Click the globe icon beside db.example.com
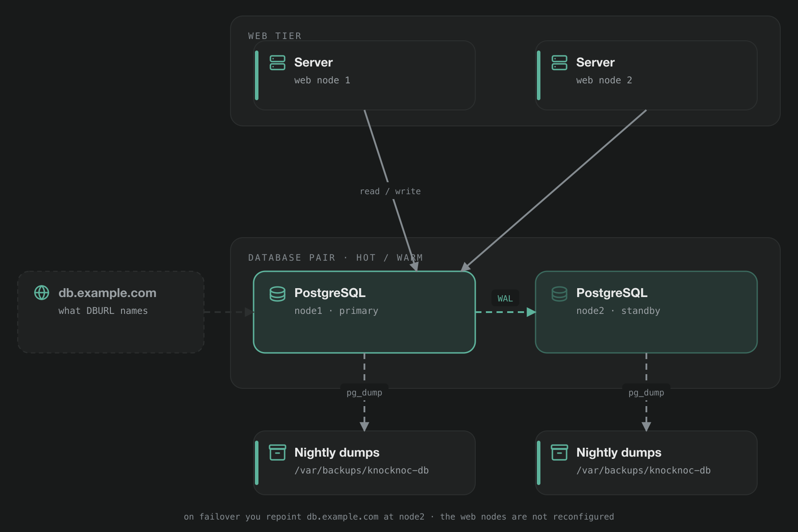Screen dimensions: 798x532 tap(42, 293)
